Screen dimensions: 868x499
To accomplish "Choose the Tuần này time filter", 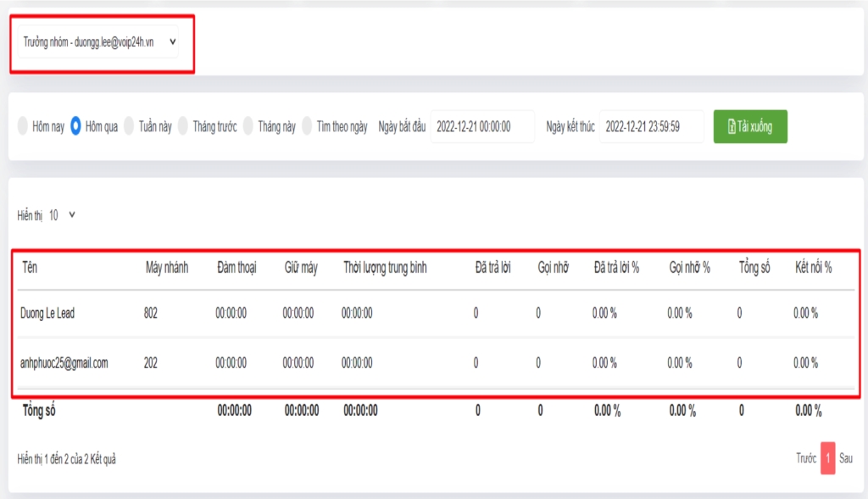I will 130,127.
